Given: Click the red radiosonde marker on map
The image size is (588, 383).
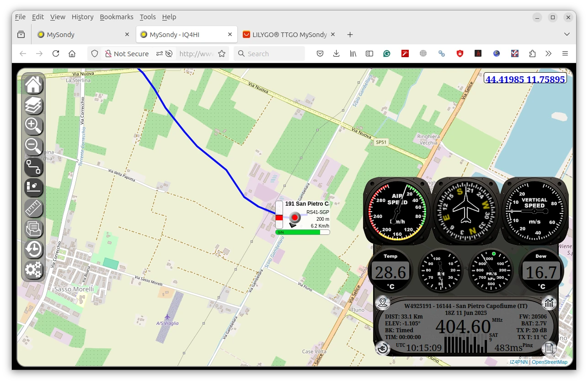Looking at the screenshot, I should click(295, 217).
